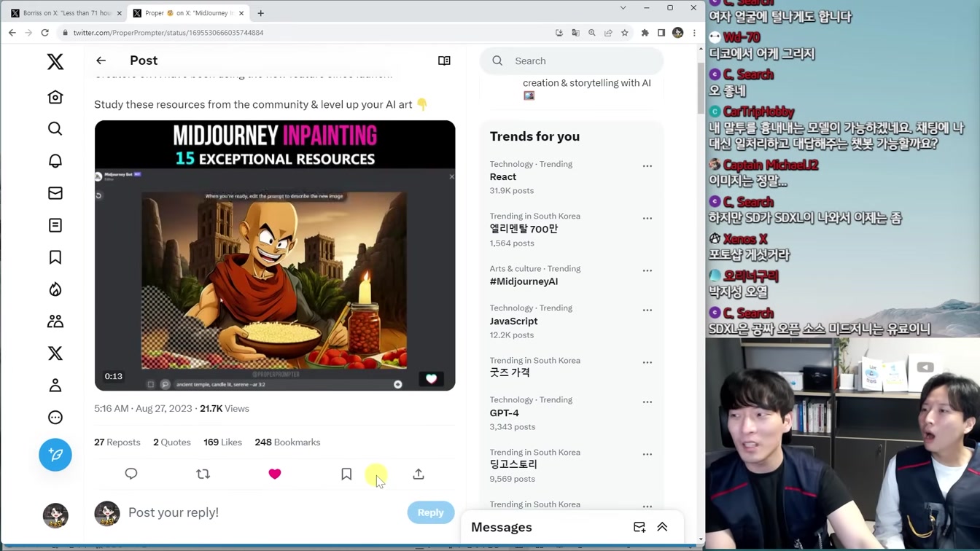Screen dimensions: 980x551
Task: Click the browser back arrow
Action: (12, 33)
